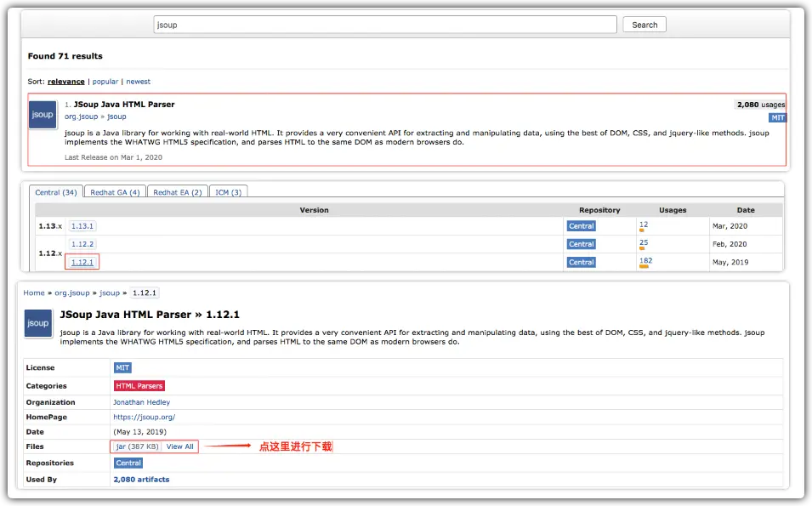Click the jsoup search input field
Screen dimensions: 812x506
point(385,25)
